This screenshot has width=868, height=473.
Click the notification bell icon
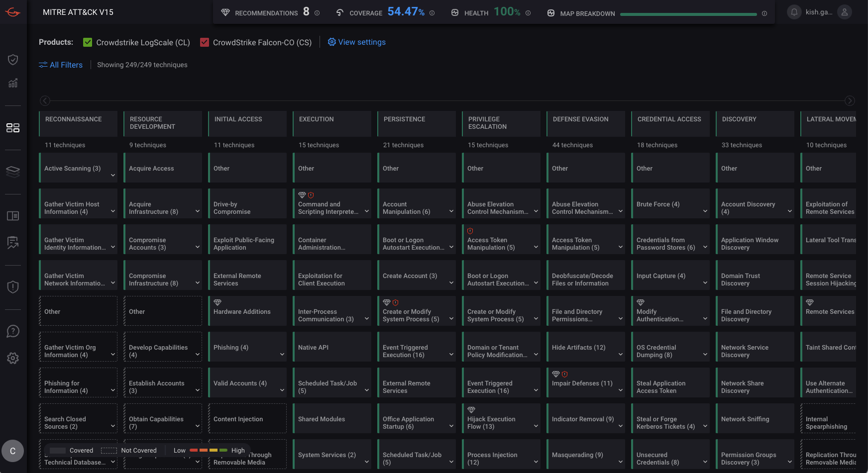pyautogui.click(x=794, y=12)
